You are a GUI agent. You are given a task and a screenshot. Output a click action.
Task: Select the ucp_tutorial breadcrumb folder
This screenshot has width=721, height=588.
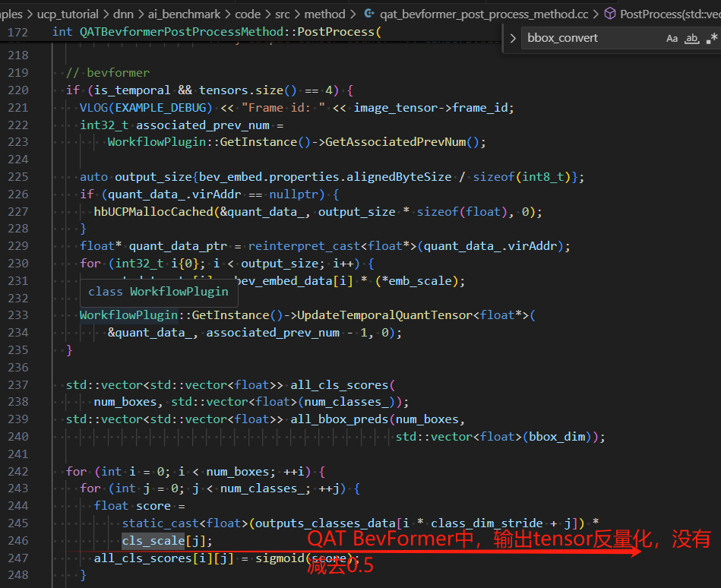tap(68, 14)
